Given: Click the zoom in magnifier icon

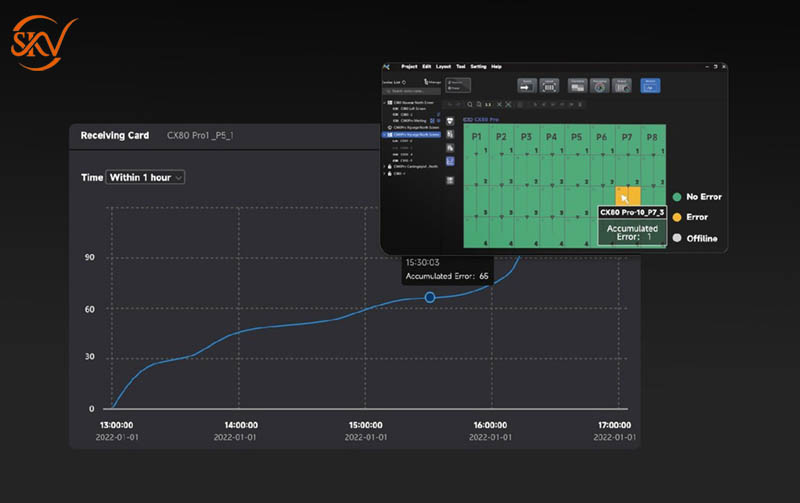Looking at the screenshot, I should click(x=471, y=104).
